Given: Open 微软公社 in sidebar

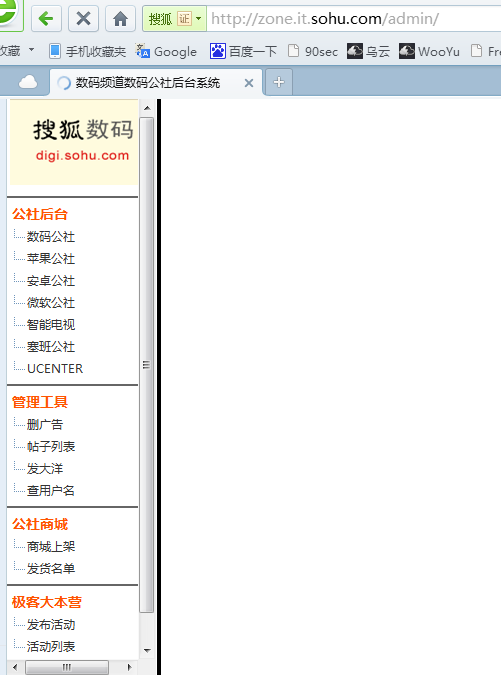Looking at the screenshot, I should [51, 303].
